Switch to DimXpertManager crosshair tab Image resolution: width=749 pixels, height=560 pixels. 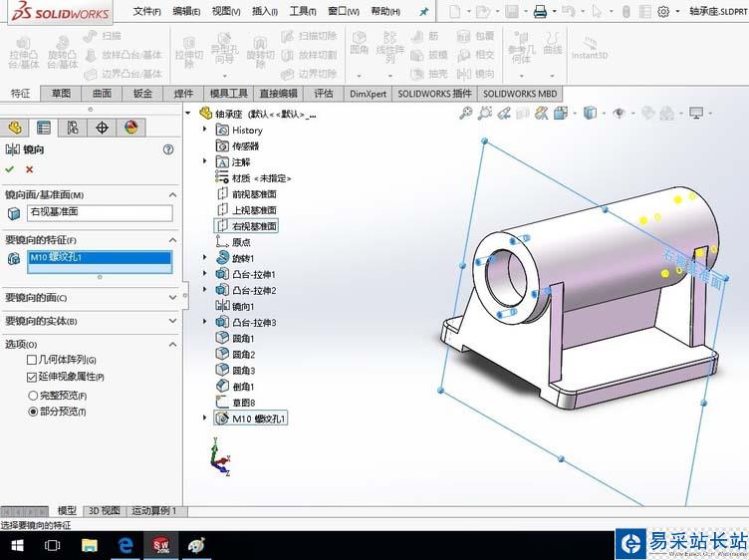coord(102,128)
